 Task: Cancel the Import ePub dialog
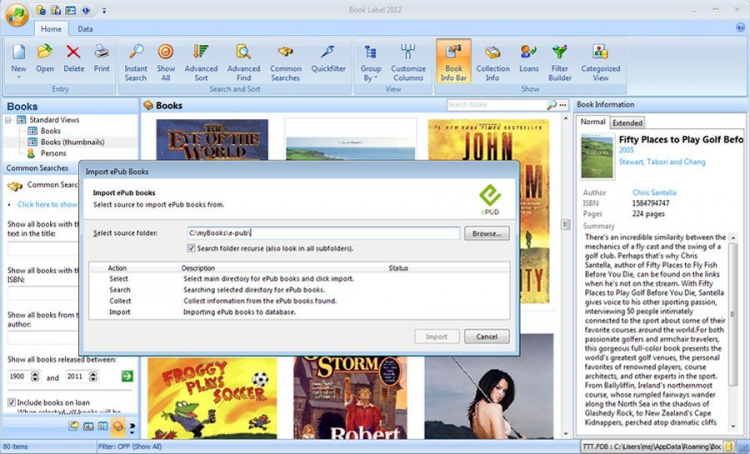coord(487,337)
